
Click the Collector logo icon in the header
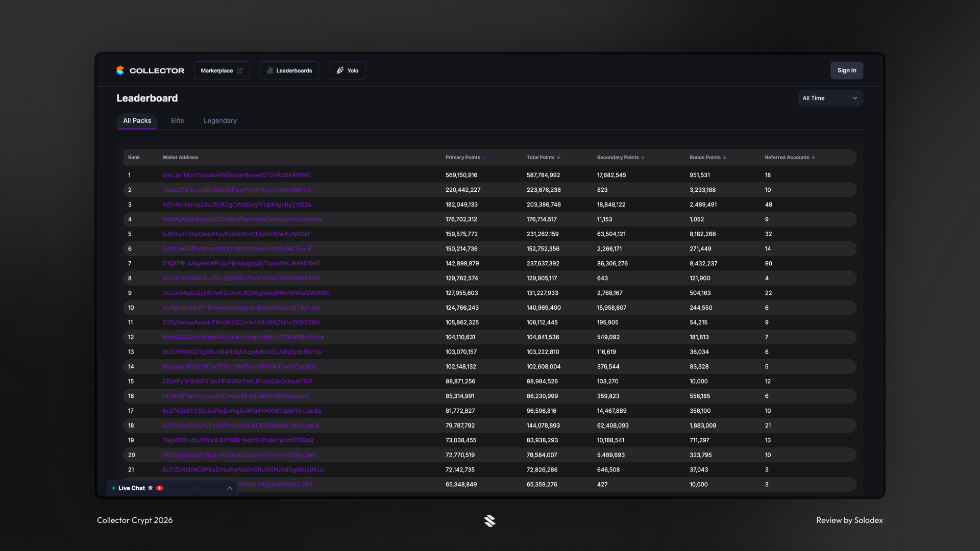pos(120,70)
